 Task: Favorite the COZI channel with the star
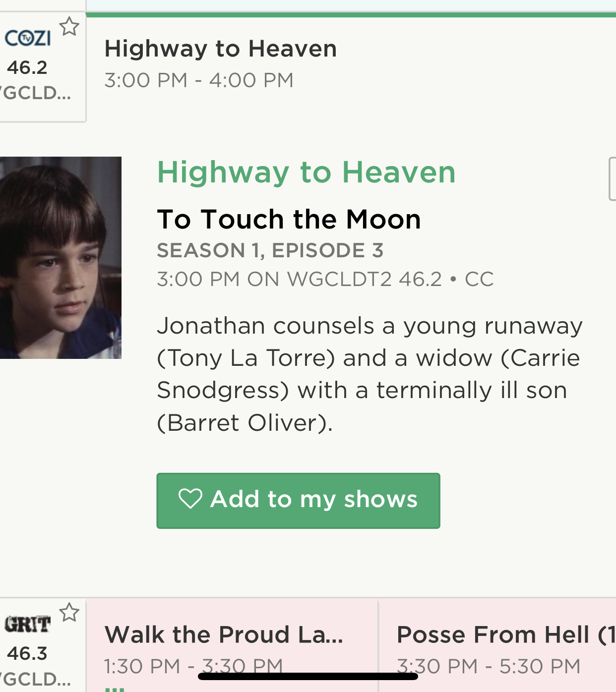pyautogui.click(x=69, y=27)
